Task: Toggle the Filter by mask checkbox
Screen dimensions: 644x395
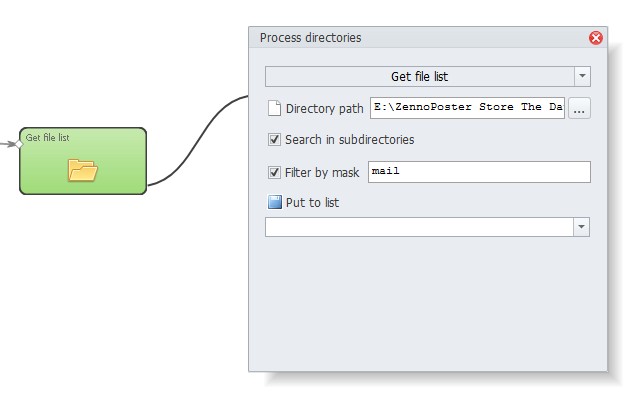Action: point(274,172)
